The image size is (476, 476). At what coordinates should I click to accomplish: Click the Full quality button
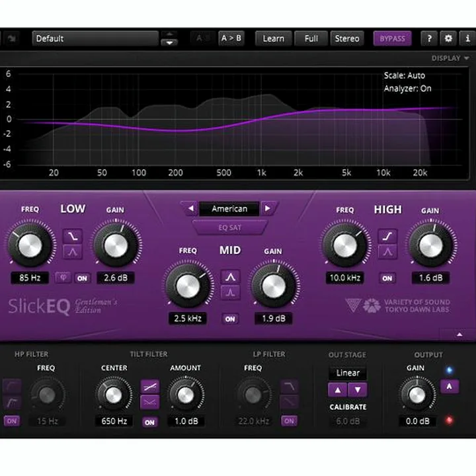click(x=311, y=38)
